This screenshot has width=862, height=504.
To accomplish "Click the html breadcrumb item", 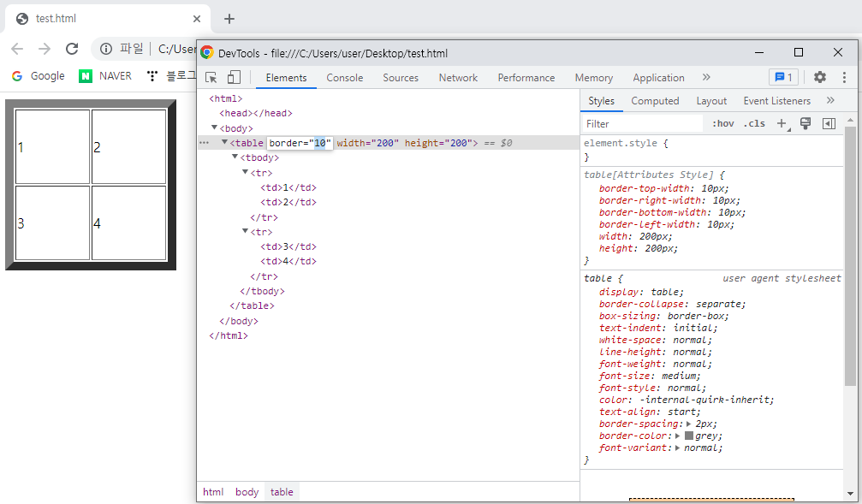I will point(213,492).
